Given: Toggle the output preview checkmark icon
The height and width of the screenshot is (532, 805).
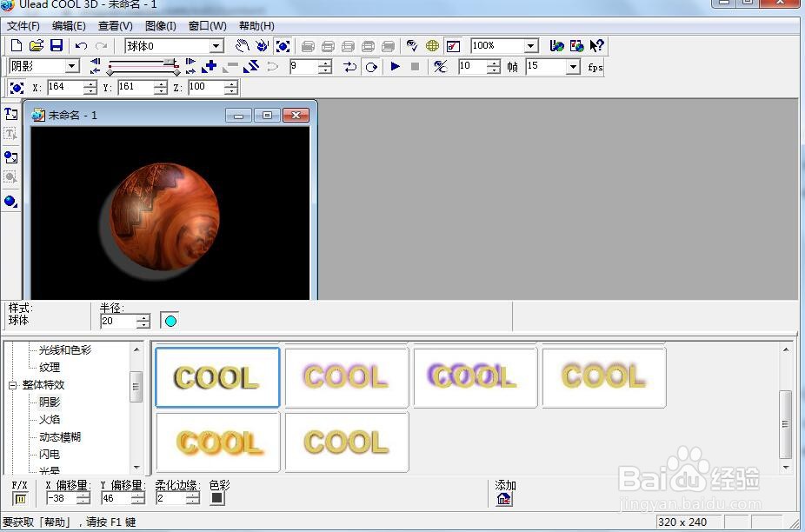Looking at the screenshot, I should pos(453,46).
